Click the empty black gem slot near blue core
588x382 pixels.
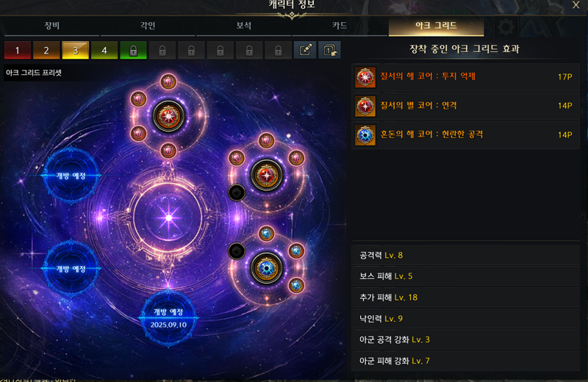(x=237, y=251)
